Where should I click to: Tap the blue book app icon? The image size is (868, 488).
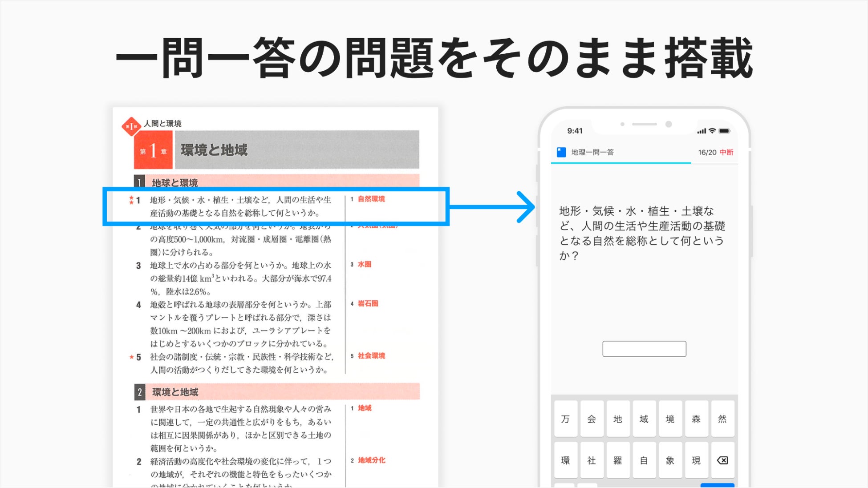[561, 152]
